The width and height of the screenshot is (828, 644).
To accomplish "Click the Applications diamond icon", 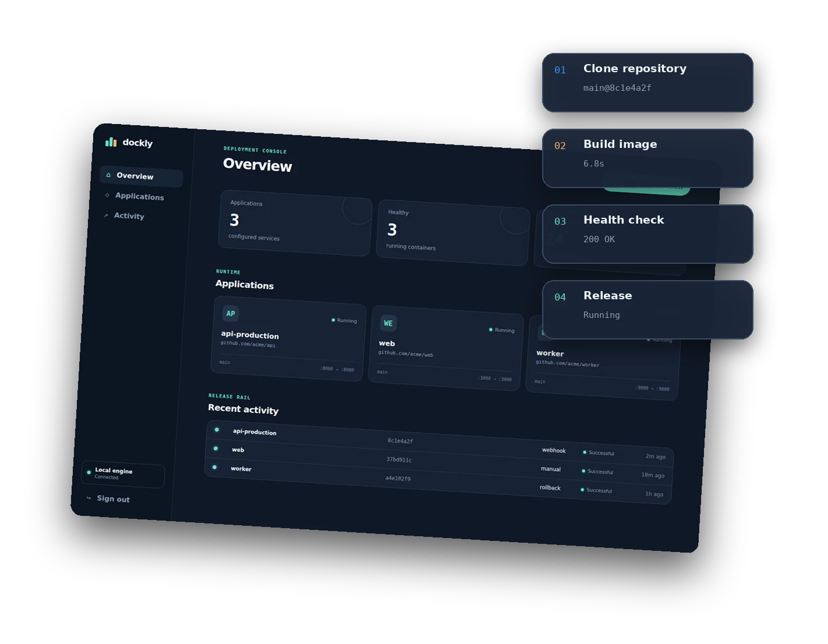I will pos(107,195).
